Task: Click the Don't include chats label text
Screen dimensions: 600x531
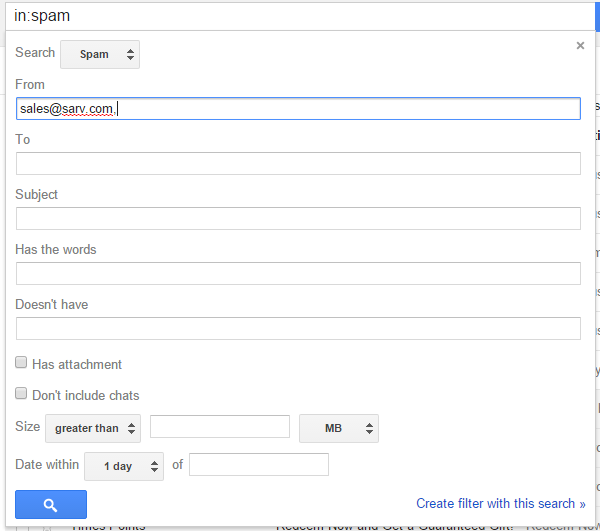Action: point(86,395)
